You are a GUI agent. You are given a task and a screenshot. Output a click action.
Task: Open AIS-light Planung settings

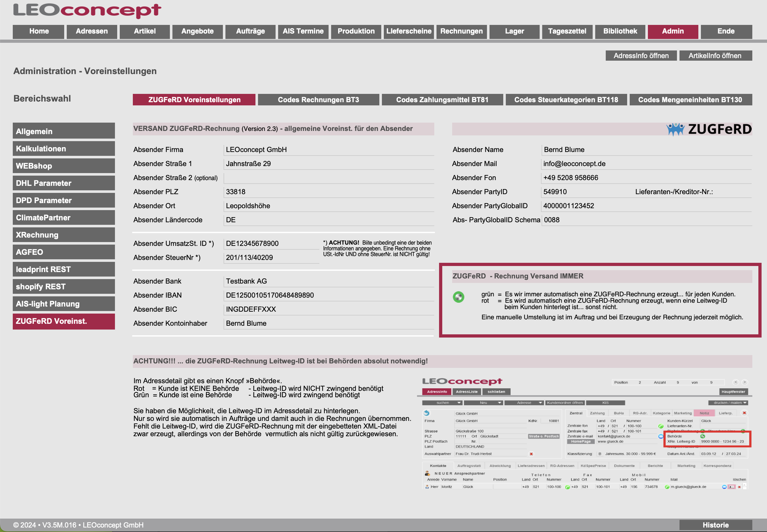coord(64,304)
